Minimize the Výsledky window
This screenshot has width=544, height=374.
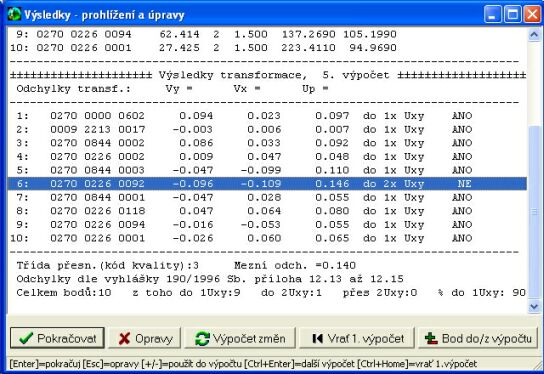click(493, 14)
